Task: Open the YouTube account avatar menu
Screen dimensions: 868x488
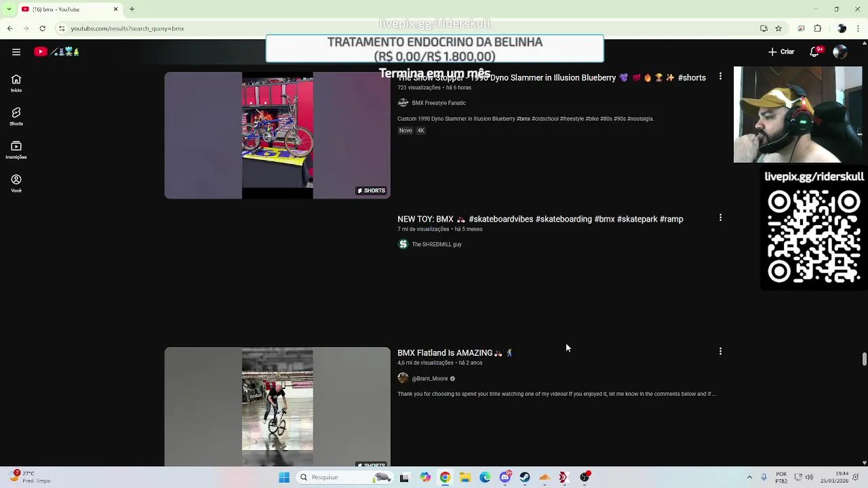Action: [x=840, y=52]
